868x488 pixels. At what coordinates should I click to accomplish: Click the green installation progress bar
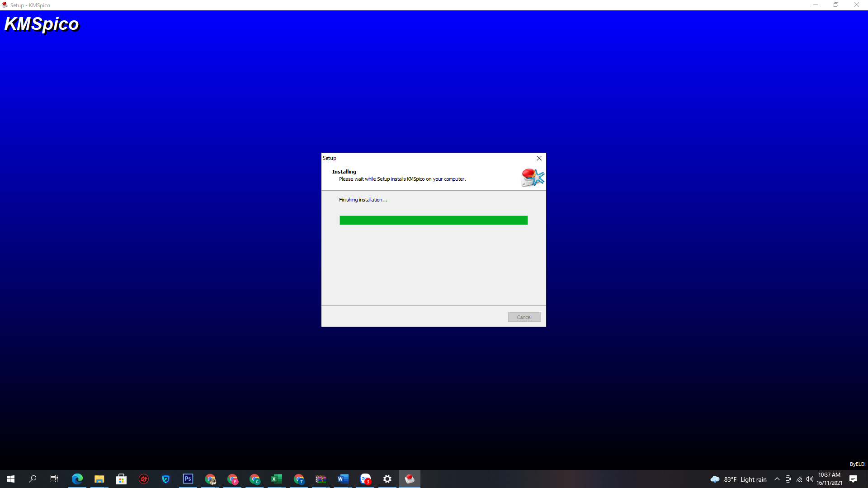click(x=433, y=221)
